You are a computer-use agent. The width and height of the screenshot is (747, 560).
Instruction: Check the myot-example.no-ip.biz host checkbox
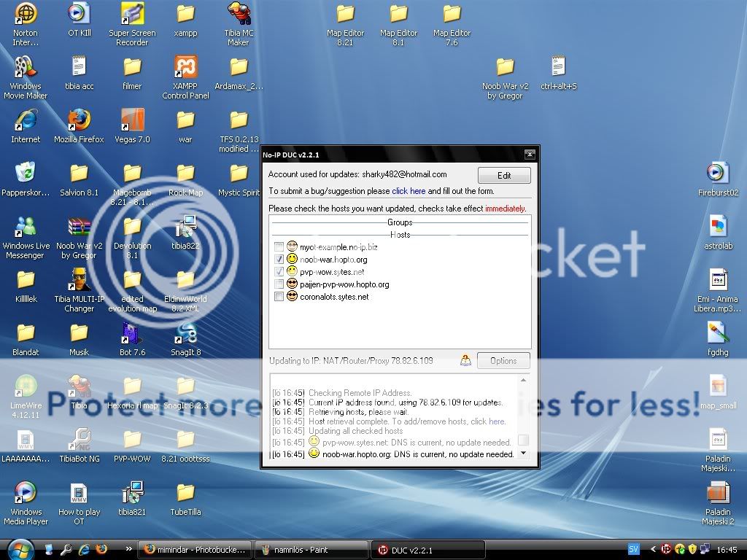point(279,246)
